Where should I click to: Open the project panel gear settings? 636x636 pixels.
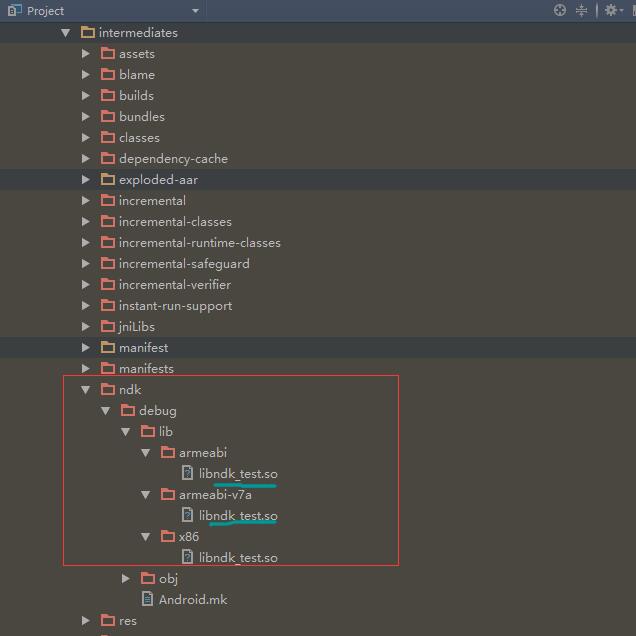pyautogui.click(x=609, y=10)
